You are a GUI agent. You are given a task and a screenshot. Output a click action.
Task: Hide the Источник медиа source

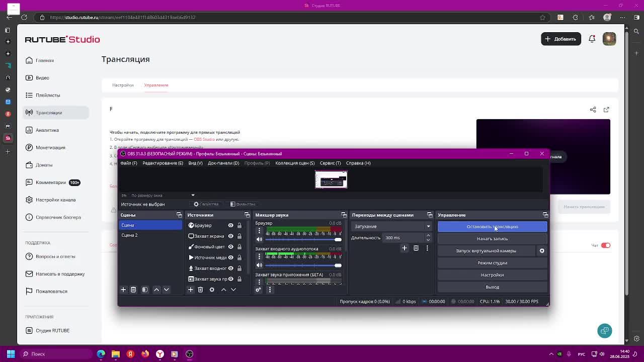tap(231, 257)
